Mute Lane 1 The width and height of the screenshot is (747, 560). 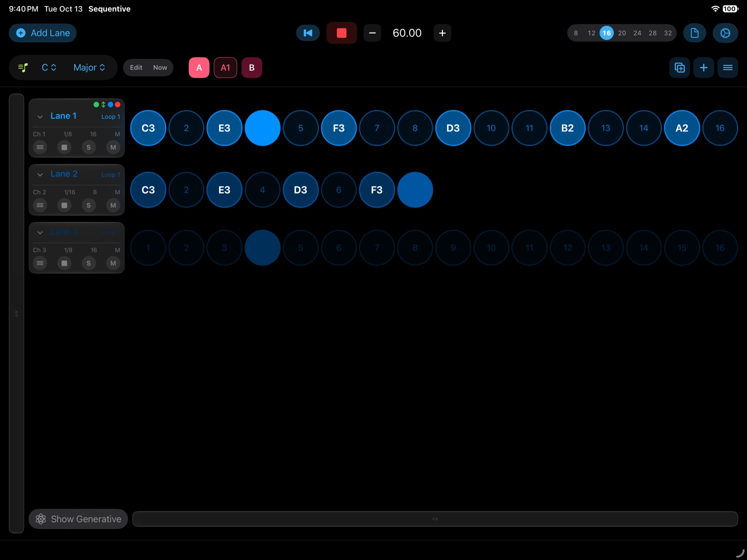pos(113,147)
